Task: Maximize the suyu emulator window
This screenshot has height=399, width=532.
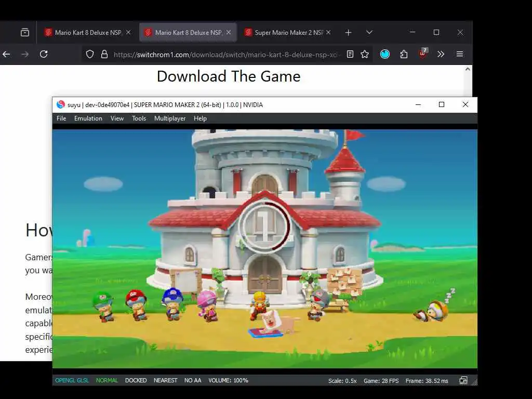Action: (x=442, y=104)
